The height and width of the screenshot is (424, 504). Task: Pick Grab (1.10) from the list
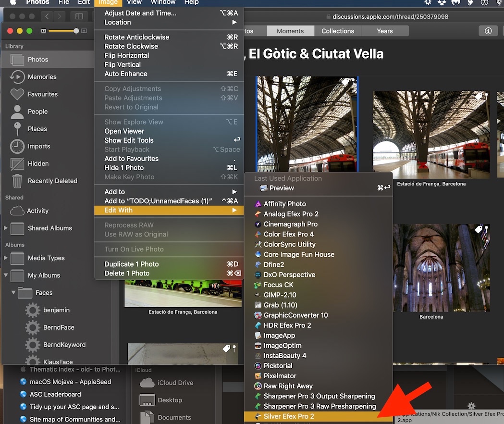(318, 305)
